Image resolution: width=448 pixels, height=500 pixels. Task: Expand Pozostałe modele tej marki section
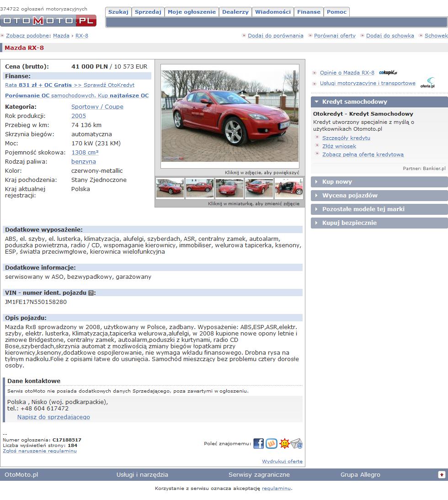379,209
